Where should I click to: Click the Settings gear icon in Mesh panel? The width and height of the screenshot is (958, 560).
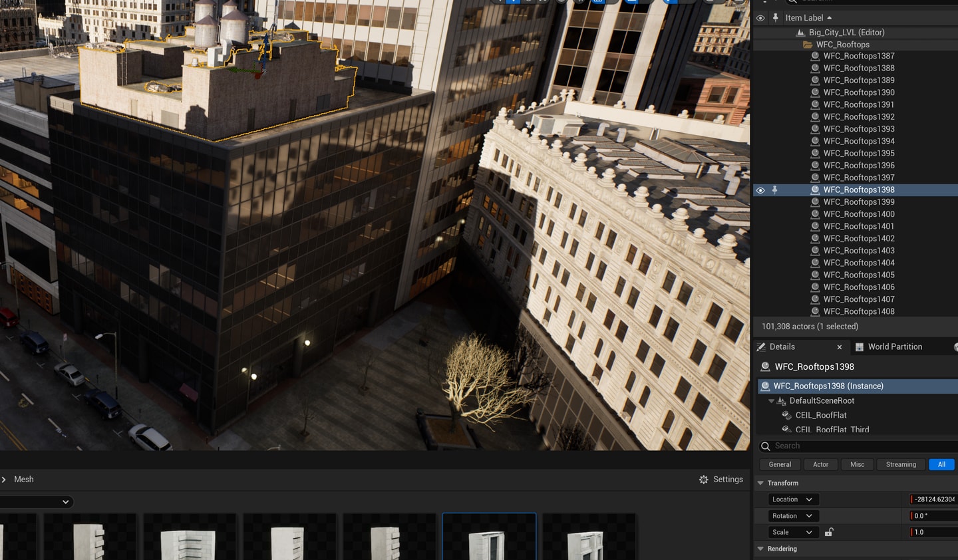[x=704, y=480]
